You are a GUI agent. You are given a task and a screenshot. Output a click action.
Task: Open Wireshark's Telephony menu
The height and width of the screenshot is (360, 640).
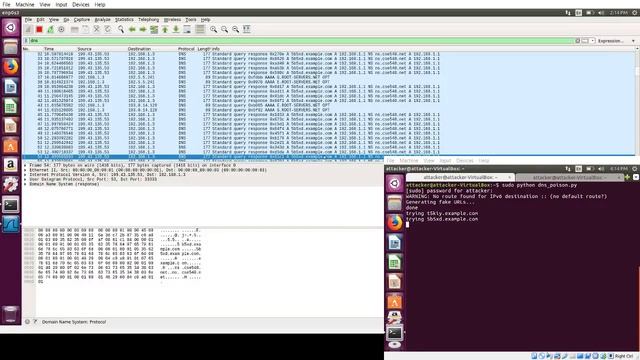coord(149,20)
